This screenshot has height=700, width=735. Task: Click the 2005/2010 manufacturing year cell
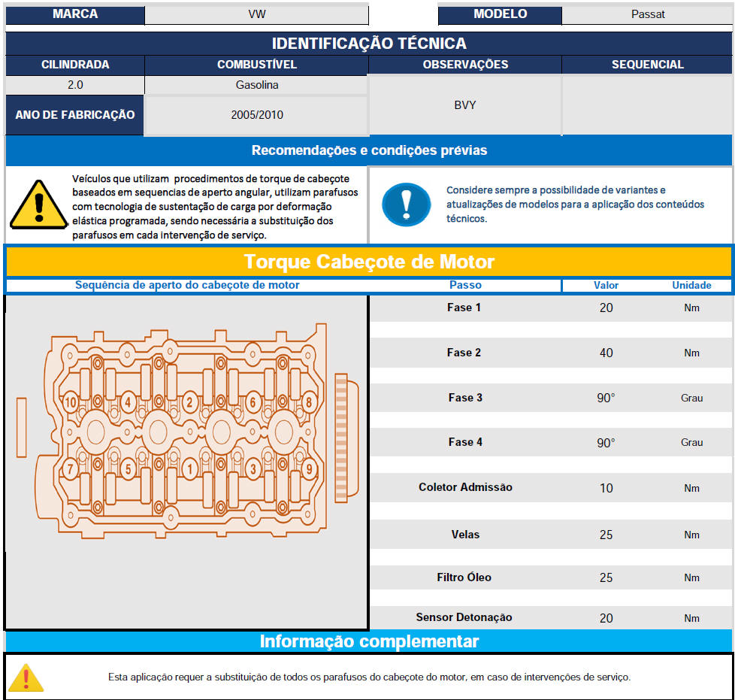tap(256, 115)
